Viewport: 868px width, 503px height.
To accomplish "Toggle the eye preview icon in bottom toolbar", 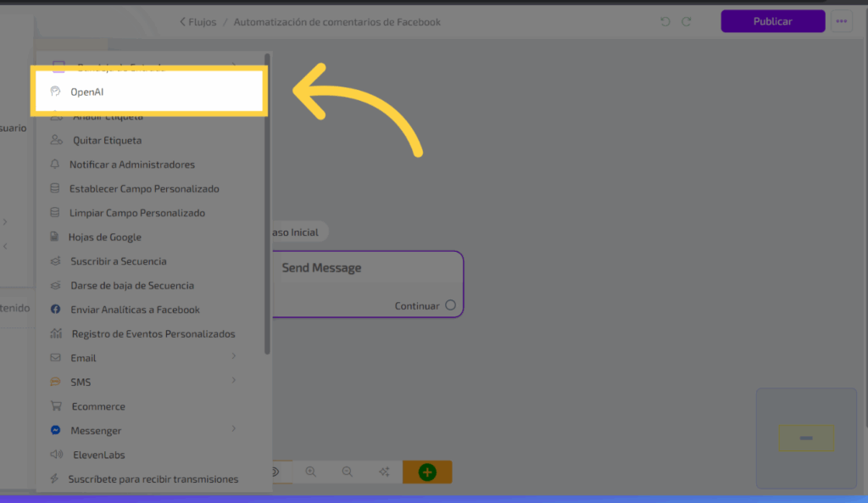I will tap(275, 472).
